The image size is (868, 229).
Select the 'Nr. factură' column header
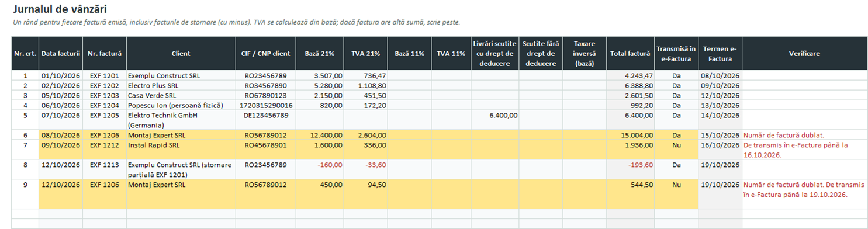click(105, 53)
